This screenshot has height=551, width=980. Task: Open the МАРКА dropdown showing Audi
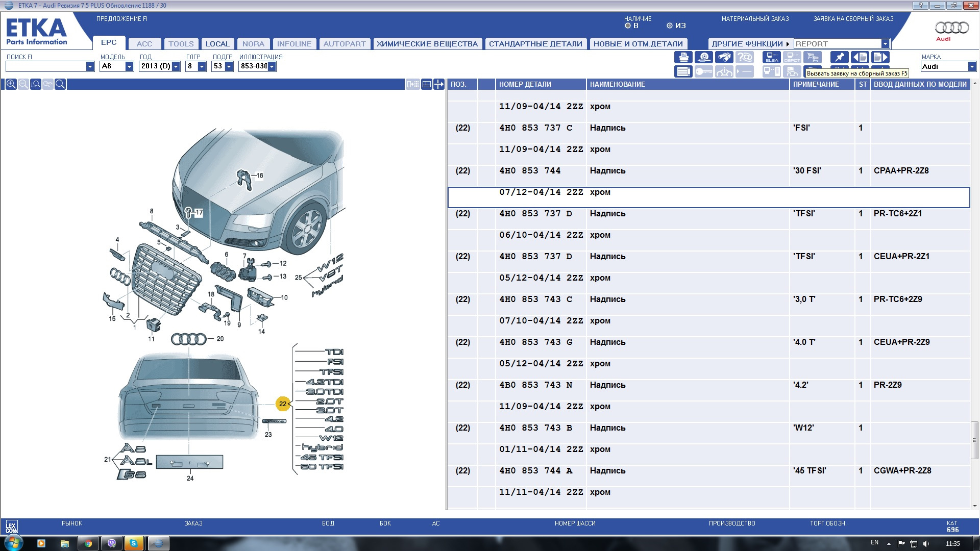pyautogui.click(x=972, y=66)
